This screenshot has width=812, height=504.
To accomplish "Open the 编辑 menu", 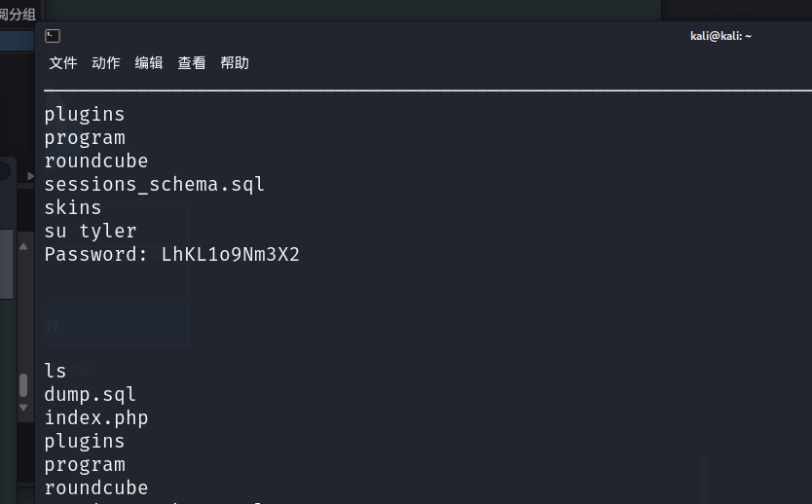I will point(149,63).
